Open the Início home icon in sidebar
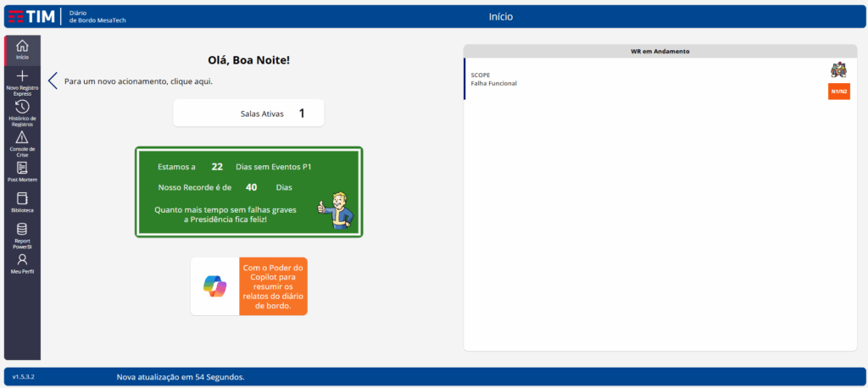Screen dimensions: 868x388 click(x=22, y=49)
